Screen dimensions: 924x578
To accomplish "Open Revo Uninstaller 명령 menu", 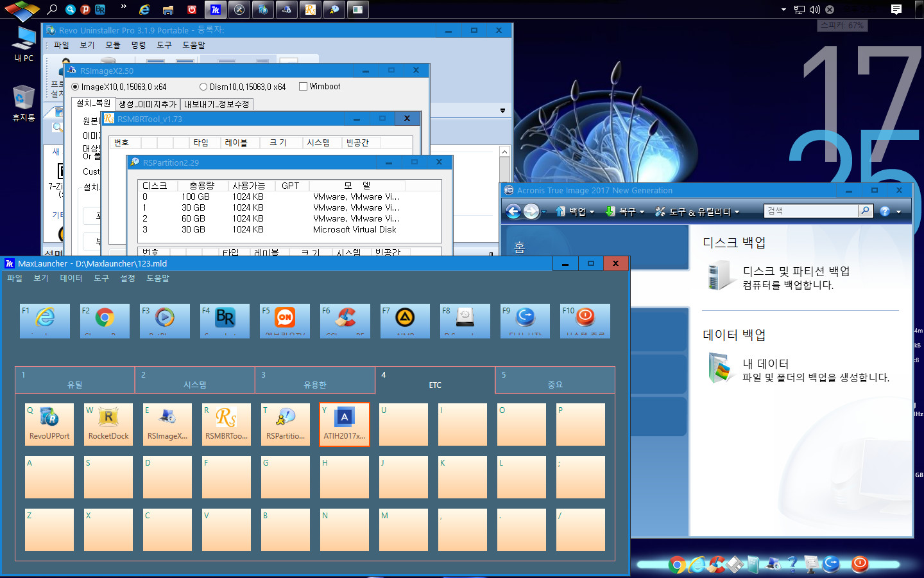I will (x=139, y=45).
